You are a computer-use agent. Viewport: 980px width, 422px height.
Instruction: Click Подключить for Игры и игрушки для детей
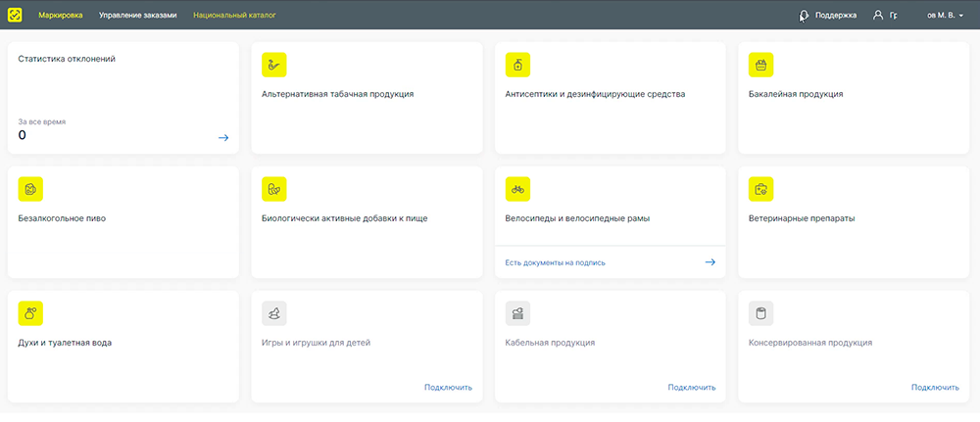[448, 388]
